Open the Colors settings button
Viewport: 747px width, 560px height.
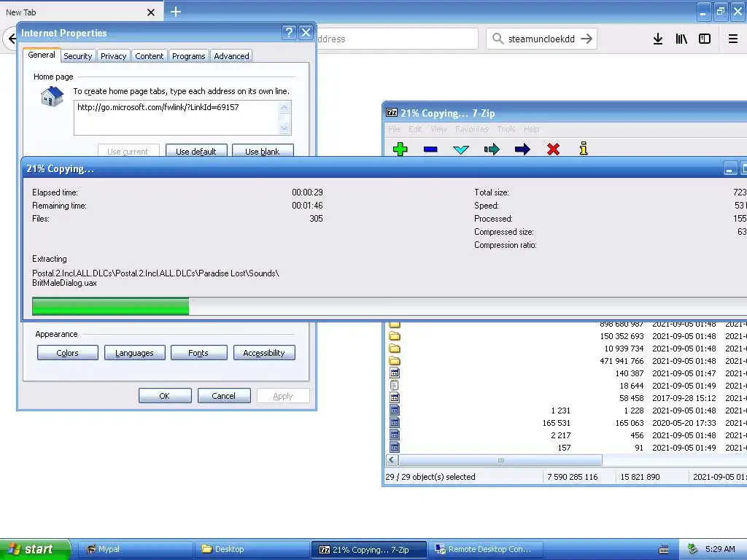tap(67, 353)
